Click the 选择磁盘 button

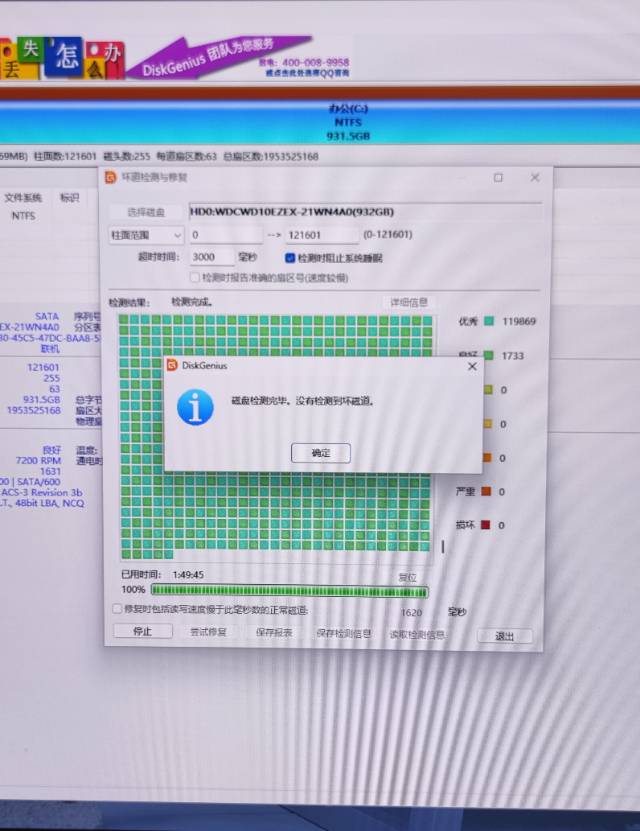146,212
